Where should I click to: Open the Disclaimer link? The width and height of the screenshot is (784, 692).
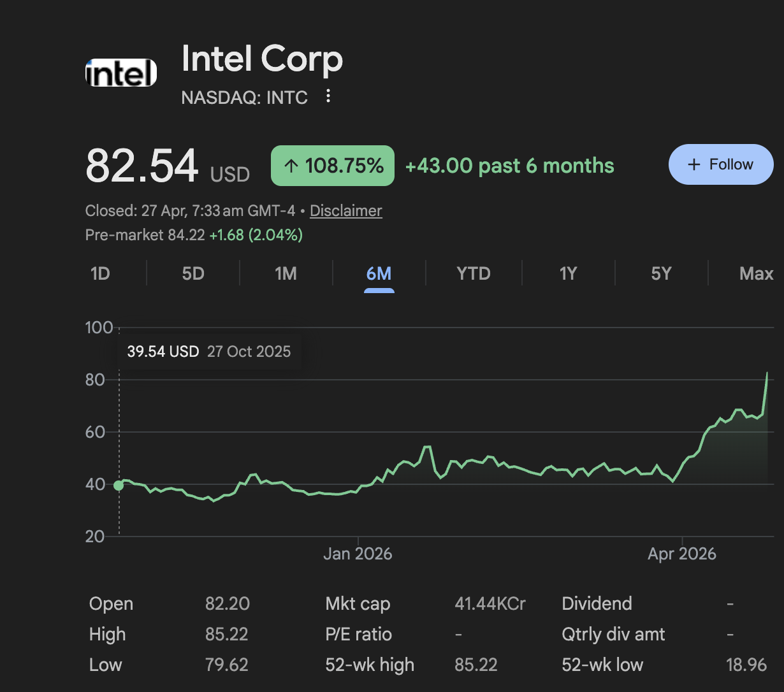coord(345,210)
